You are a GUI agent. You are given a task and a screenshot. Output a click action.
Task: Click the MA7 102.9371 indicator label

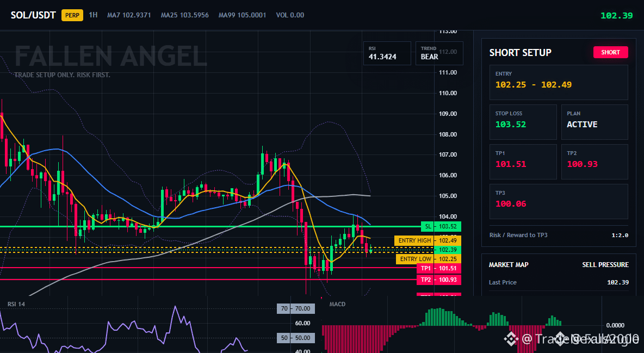click(x=129, y=15)
